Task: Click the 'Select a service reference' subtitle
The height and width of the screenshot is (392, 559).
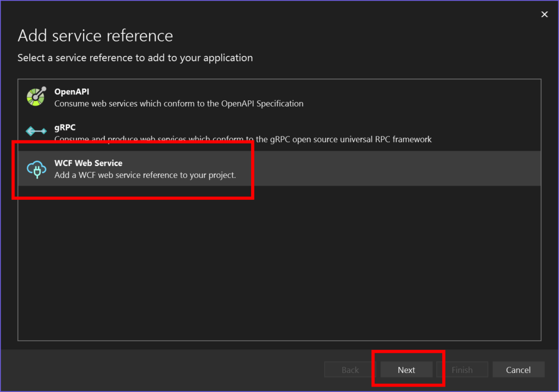Action: (x=135, y=58)
